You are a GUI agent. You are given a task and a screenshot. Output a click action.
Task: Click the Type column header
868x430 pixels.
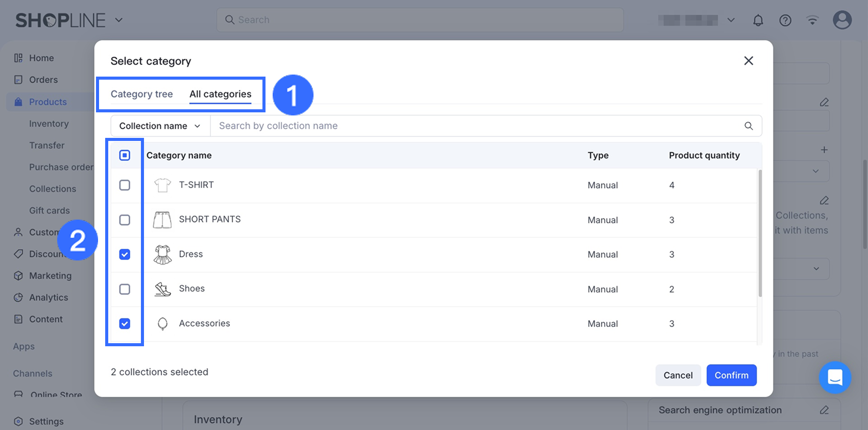pos(598,155)
